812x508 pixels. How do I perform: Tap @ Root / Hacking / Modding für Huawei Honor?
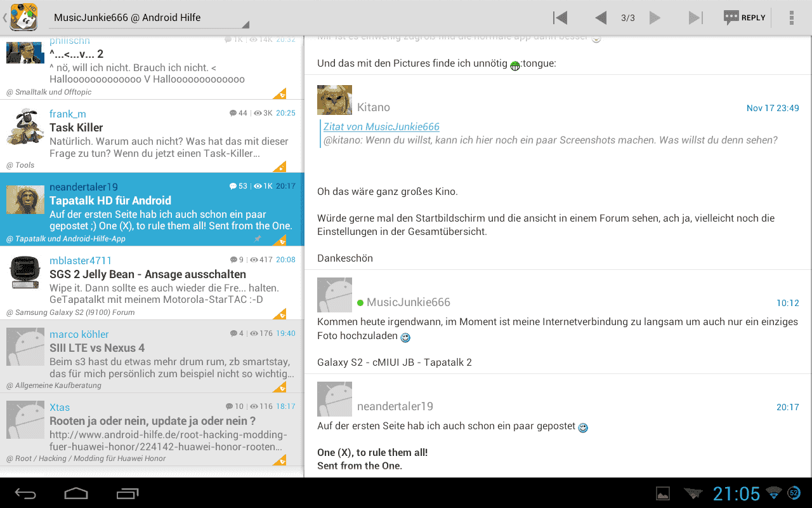point(86,458)
